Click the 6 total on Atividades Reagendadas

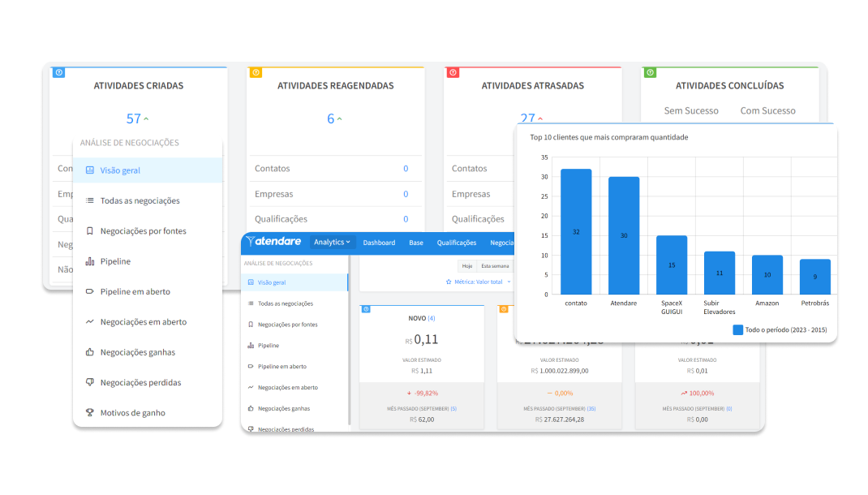[330, 118]
